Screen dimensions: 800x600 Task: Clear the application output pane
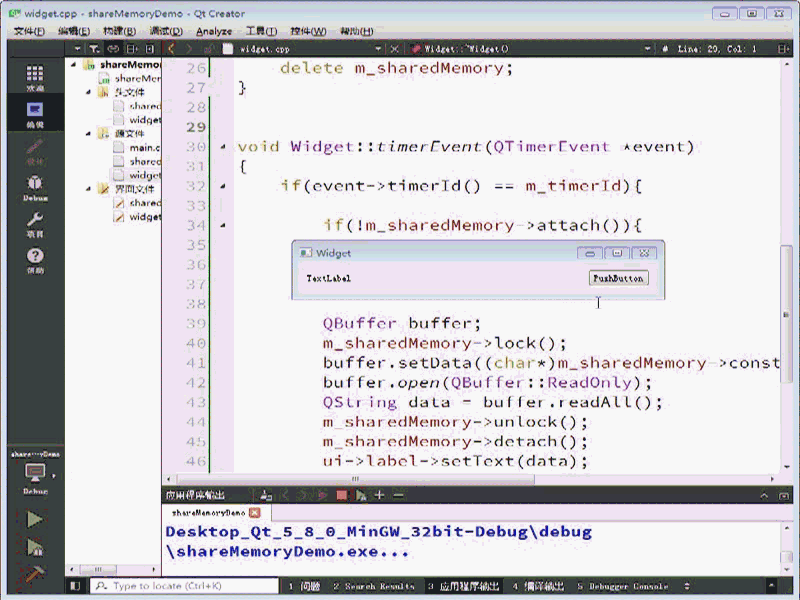point(265,495)
